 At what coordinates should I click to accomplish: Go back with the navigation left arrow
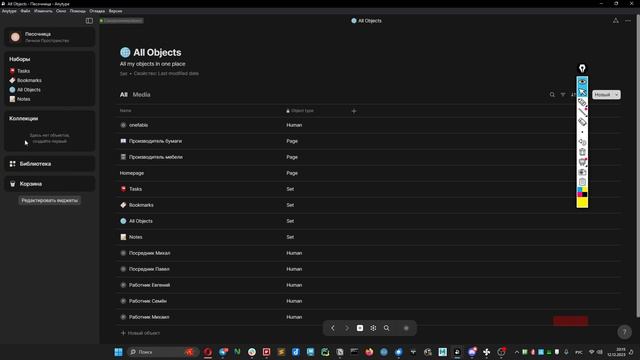point(333,328)
